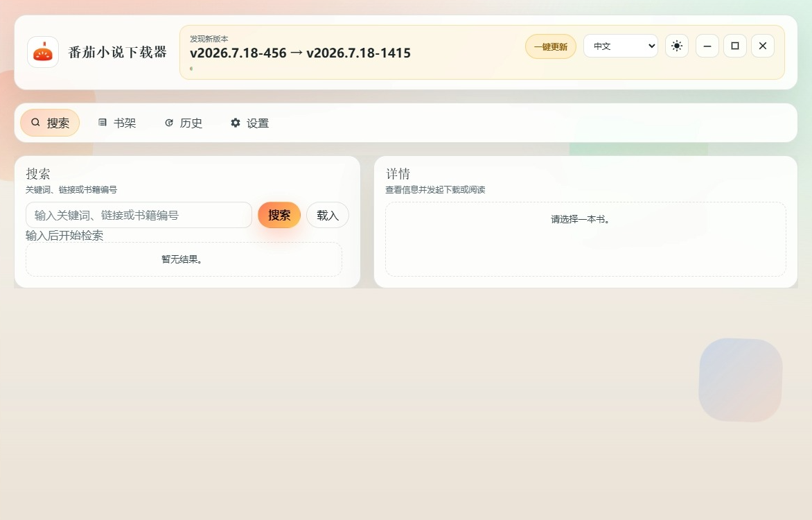Click the orange 搜索 search button

tap(279, 215)
